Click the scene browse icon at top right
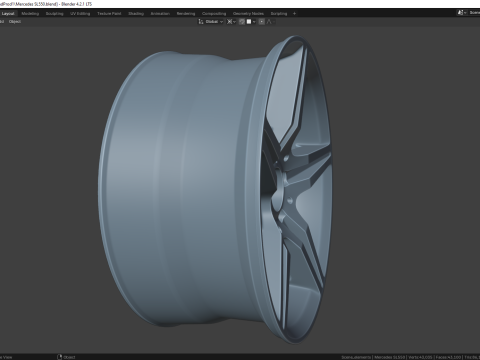The height and width of the screenshot is (360, 480). [x=462, y=13]
